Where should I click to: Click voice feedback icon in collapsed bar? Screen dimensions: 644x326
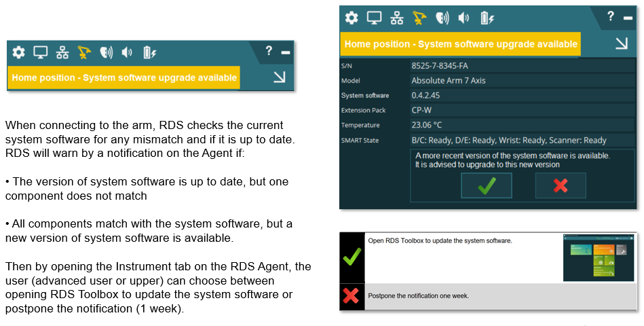107,52
